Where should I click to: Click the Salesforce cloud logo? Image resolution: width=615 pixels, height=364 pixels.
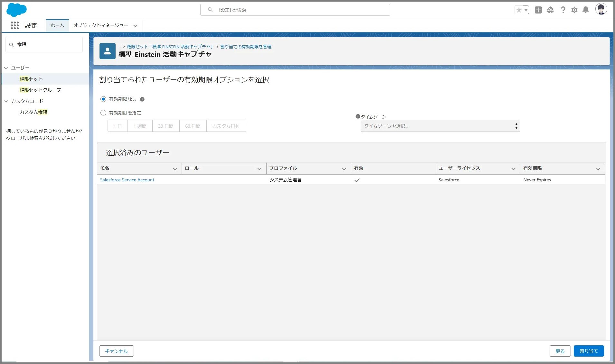click(16, 10)
